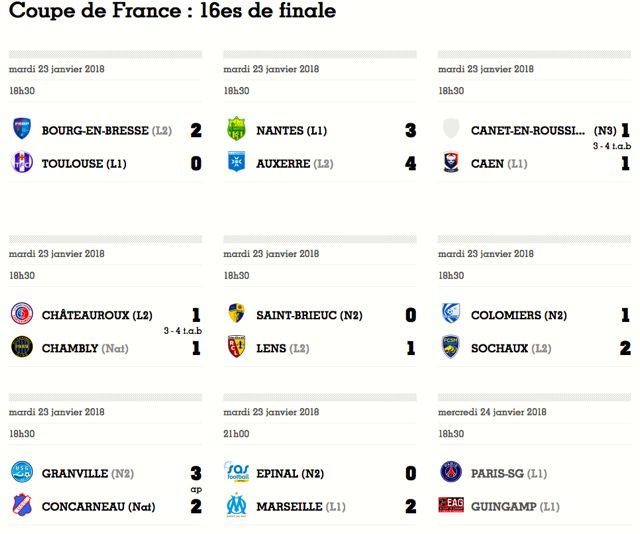The width and height of the screenshot is (640, 534).
Task: Select the Paris-SG club badge
Action: tap(451, 472)
